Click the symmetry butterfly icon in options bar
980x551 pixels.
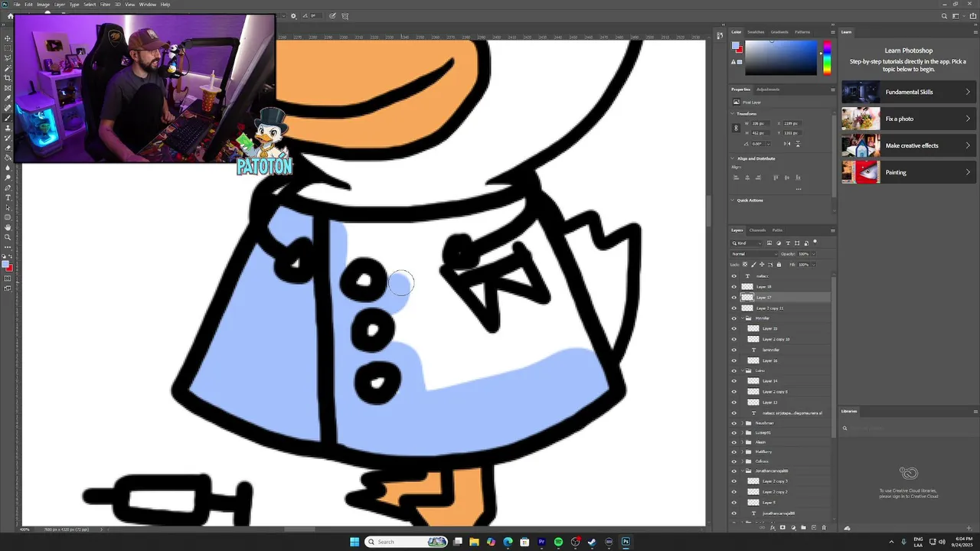[345, 15]
